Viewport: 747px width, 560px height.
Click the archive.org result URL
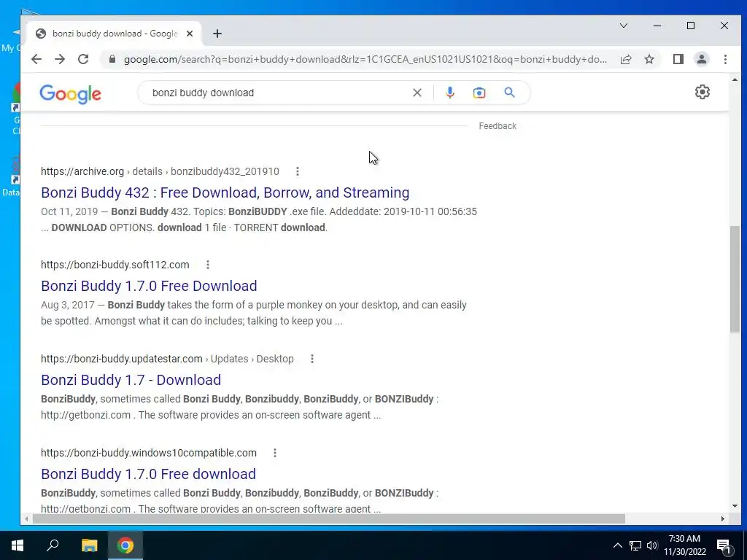click(160, 171)
